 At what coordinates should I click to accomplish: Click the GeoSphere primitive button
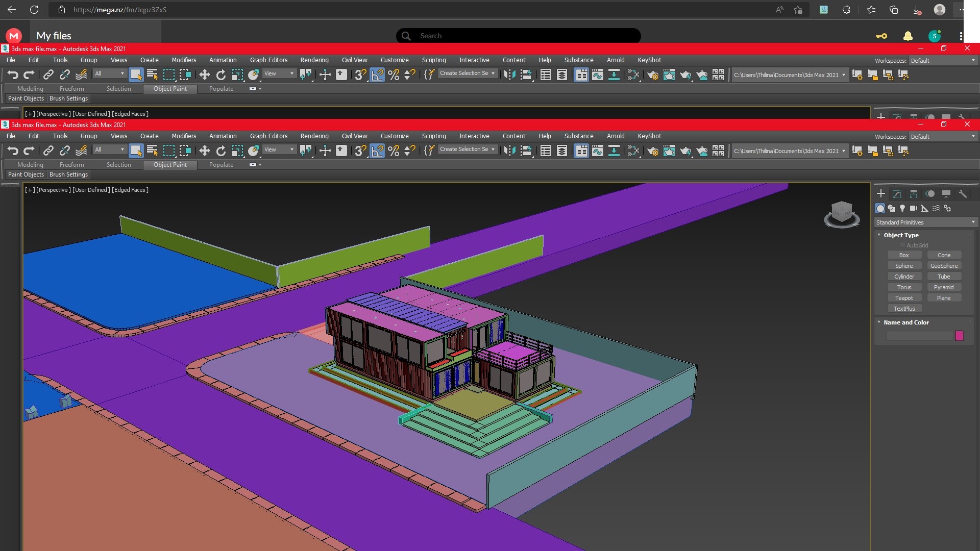click(943, 266)
